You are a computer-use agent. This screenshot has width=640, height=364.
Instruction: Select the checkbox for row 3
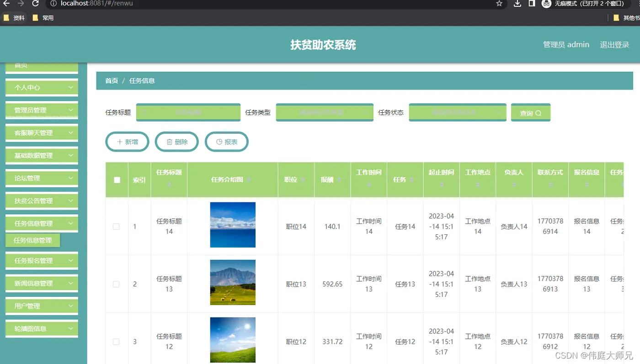(x=116, y=342)
